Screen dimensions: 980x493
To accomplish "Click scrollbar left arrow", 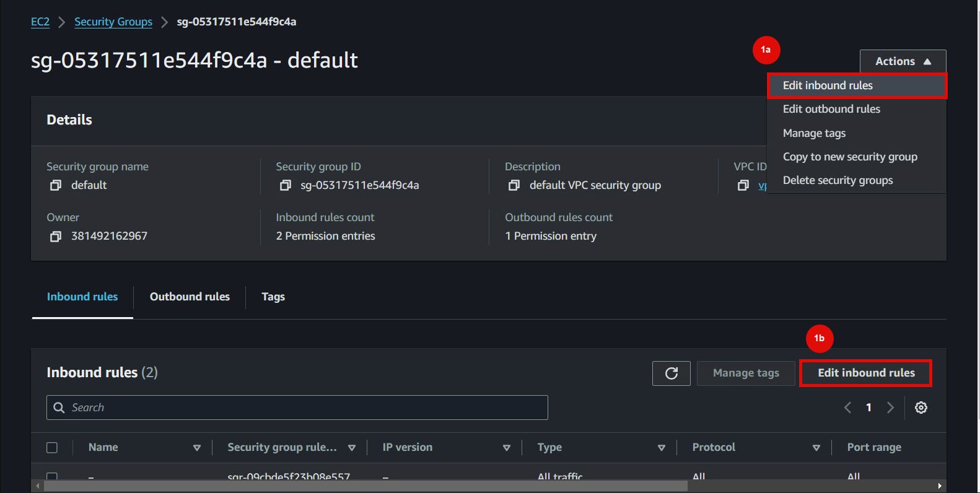I will [x=37, y=486].
